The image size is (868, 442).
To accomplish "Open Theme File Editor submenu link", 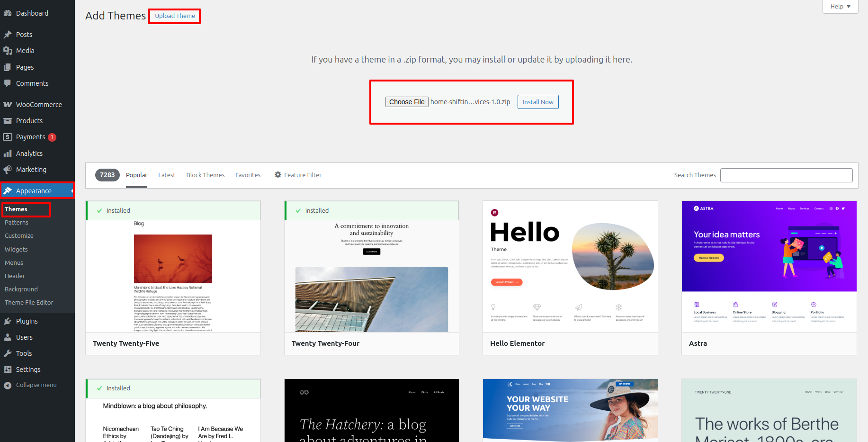I will [x=29, y=303].
